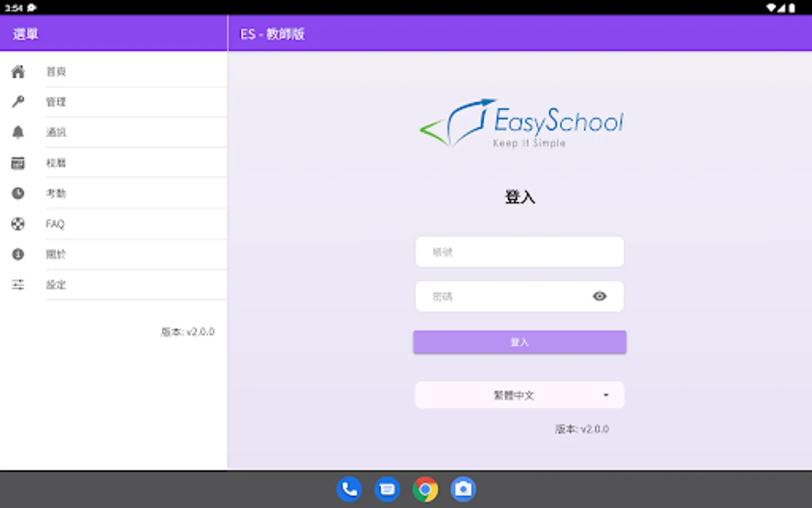The height and width of the screenshot is (508, 812).
Task: Click the bell icon beside 通訊
Action: tap(18, 132)
